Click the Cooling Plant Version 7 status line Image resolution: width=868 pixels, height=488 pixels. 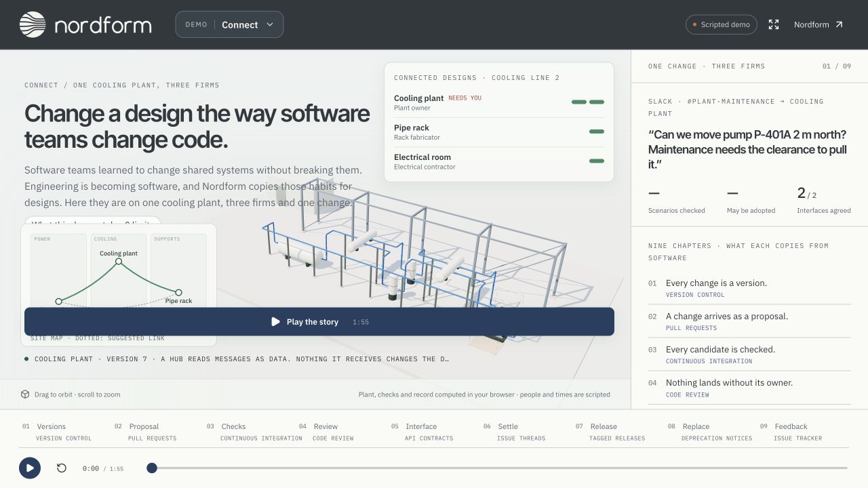tap(237, 359)
